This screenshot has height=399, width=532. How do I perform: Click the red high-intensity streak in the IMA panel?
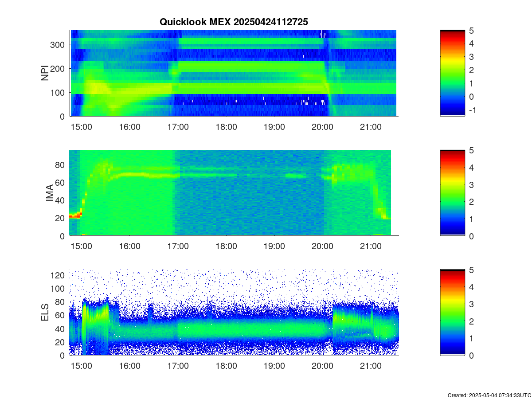click(x=76, y=215)
